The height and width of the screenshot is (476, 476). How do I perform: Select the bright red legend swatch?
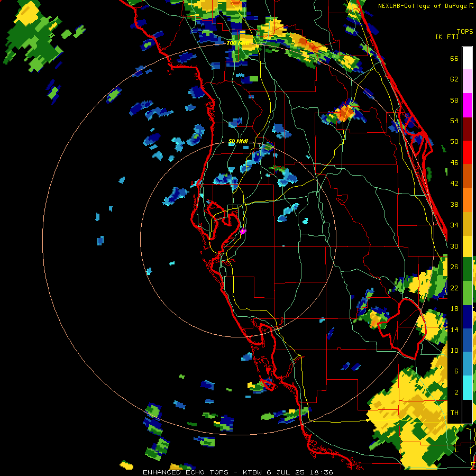pyautogui.click(x=467, y=152)
